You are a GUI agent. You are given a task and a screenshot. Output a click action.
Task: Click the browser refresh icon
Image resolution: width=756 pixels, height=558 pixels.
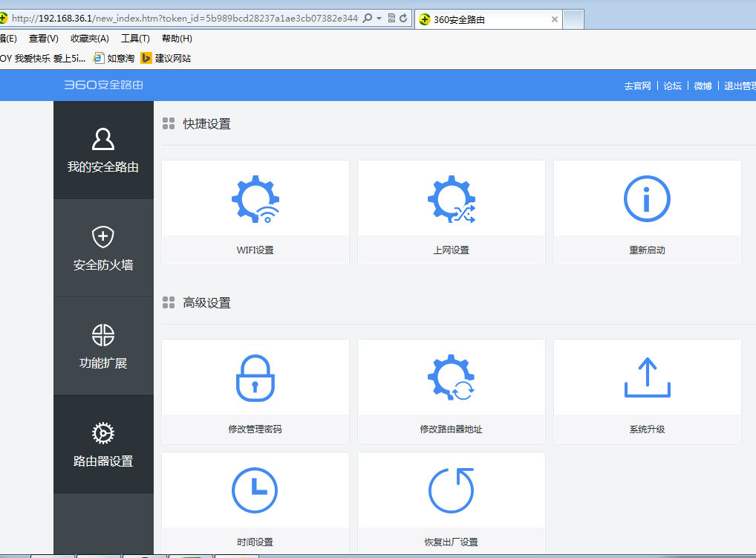click(x=403, y=19)
